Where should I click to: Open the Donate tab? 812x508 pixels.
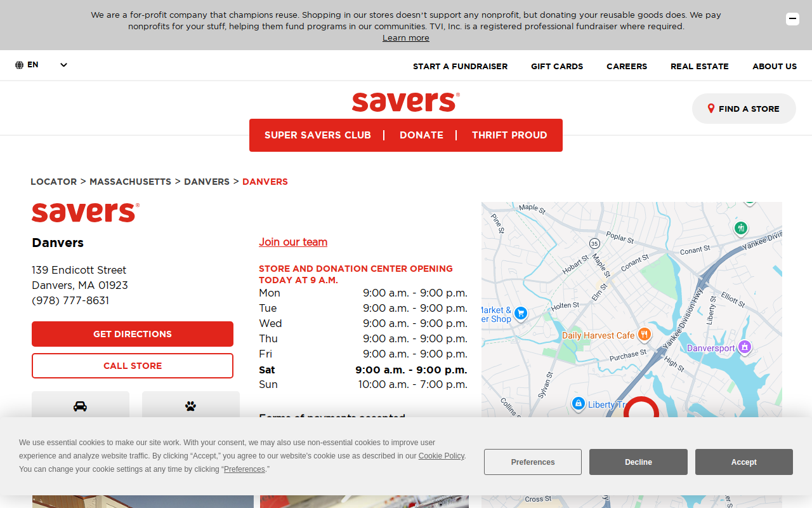point(421,135)
